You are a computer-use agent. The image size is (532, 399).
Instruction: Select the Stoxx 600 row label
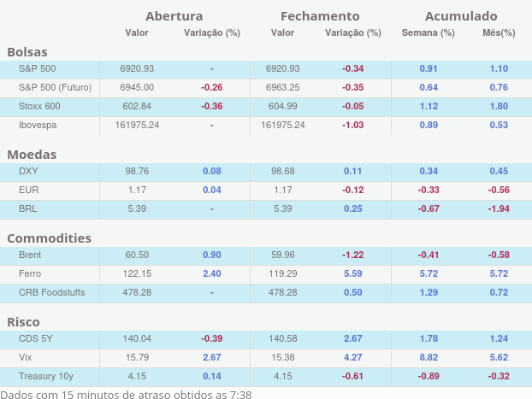(x=39, y=106)
